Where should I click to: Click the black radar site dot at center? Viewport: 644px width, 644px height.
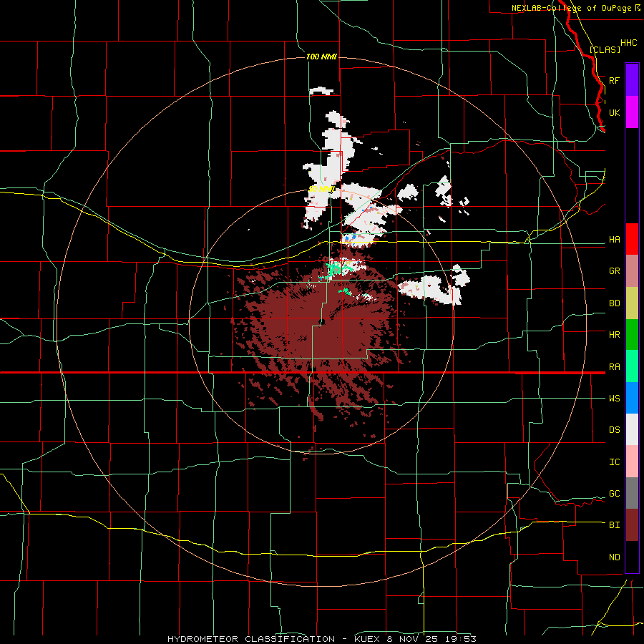(x=321, y=321)
